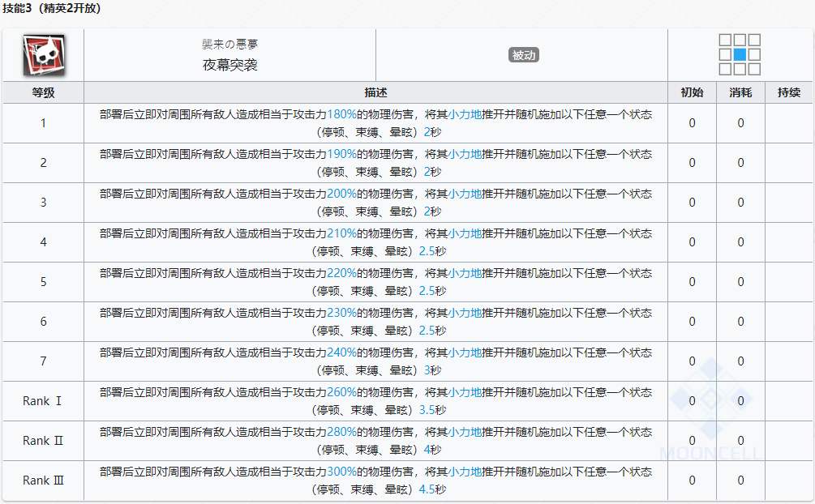Click the 220% damage value
This screenshot has width=815, height=504.
[x=342, y=273]
